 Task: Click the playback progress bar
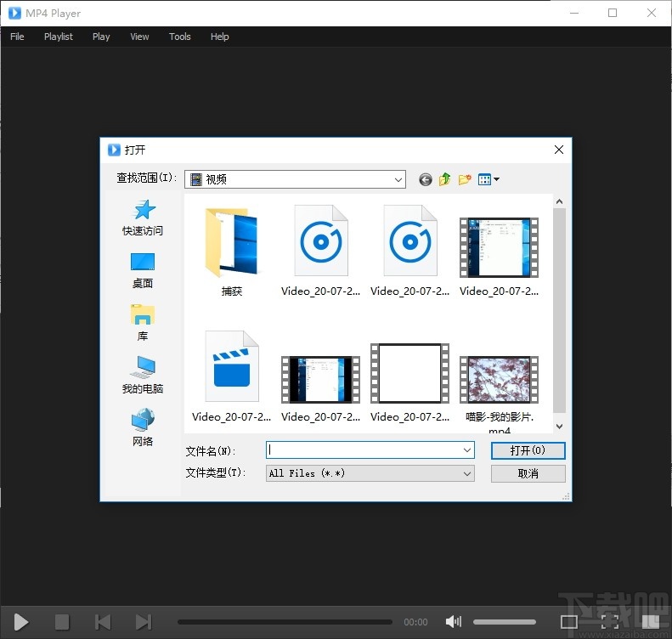tap(285, 622)
